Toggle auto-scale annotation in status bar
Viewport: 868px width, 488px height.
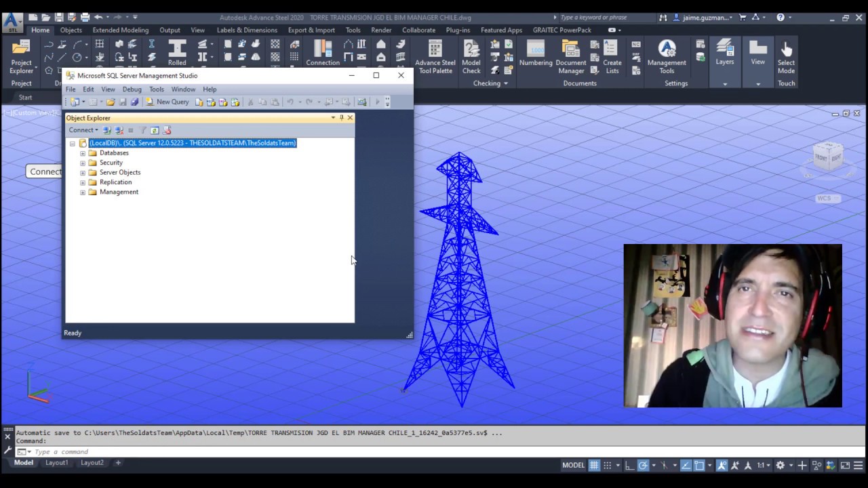tap(735, 465)
